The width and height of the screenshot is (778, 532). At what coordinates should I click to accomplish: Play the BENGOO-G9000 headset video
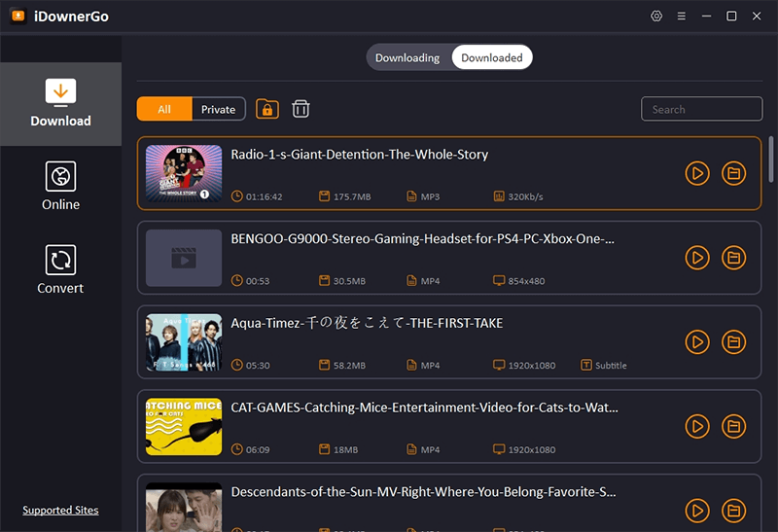[697, 258]
